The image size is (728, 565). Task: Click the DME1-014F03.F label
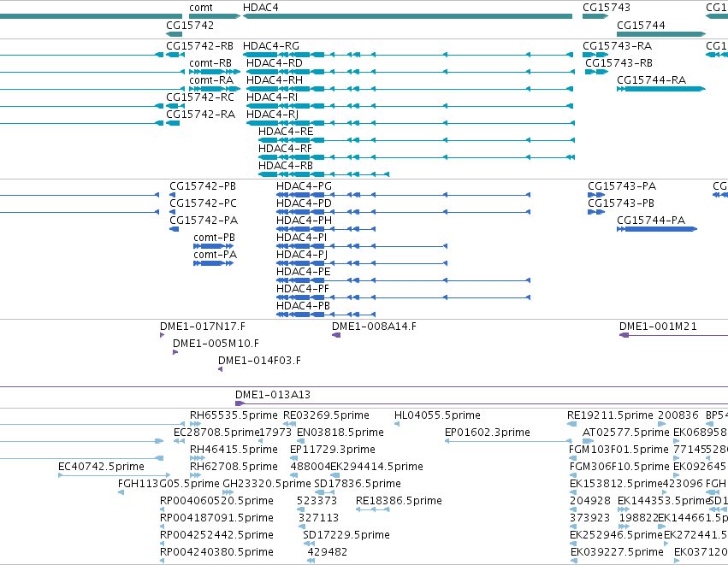[x=259, y=361]
